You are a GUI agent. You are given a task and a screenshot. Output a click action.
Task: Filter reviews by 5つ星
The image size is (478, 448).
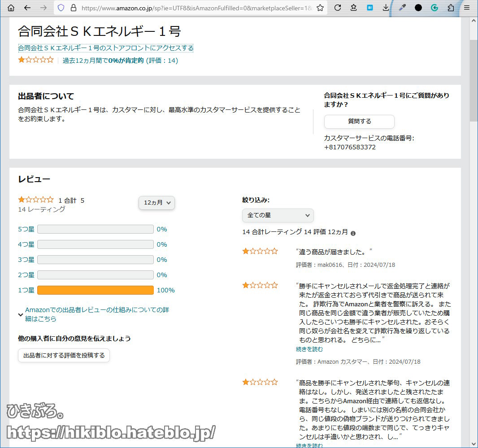26,229
